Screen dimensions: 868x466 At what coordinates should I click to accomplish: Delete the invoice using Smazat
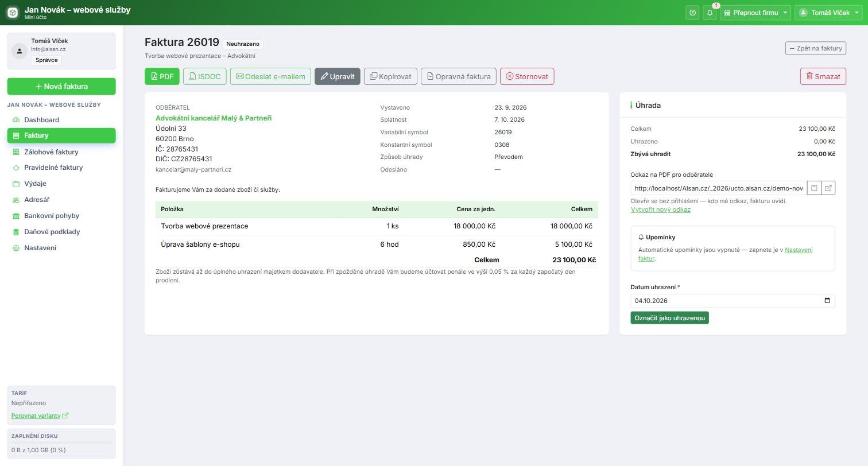coord(823,76)
